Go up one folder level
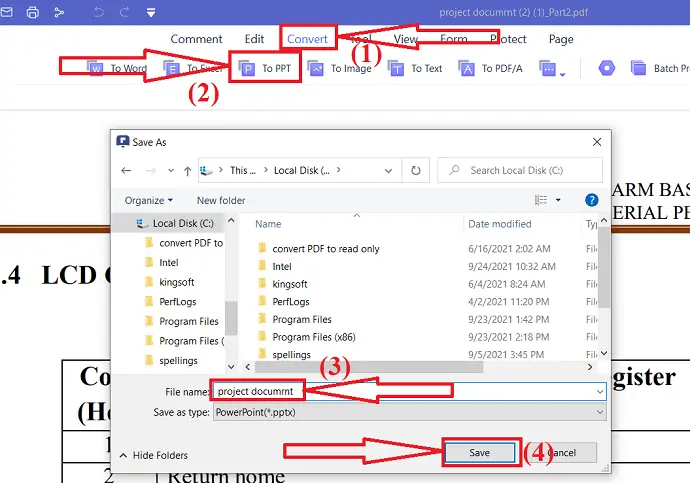Viewport: 690px width, 483px height. tap(187, 171)
